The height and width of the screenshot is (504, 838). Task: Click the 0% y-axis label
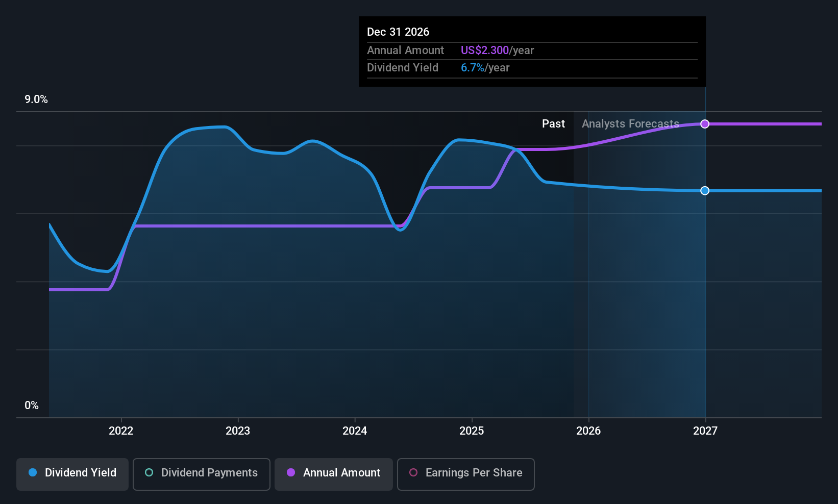coord(32,406)
